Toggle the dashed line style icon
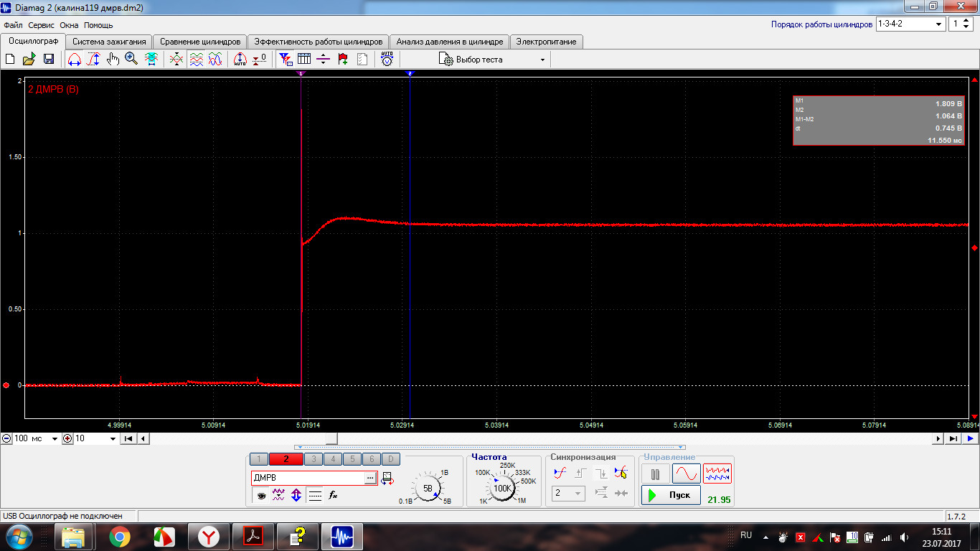This screenshot has width=980, height=551. (x=314, y=495)
